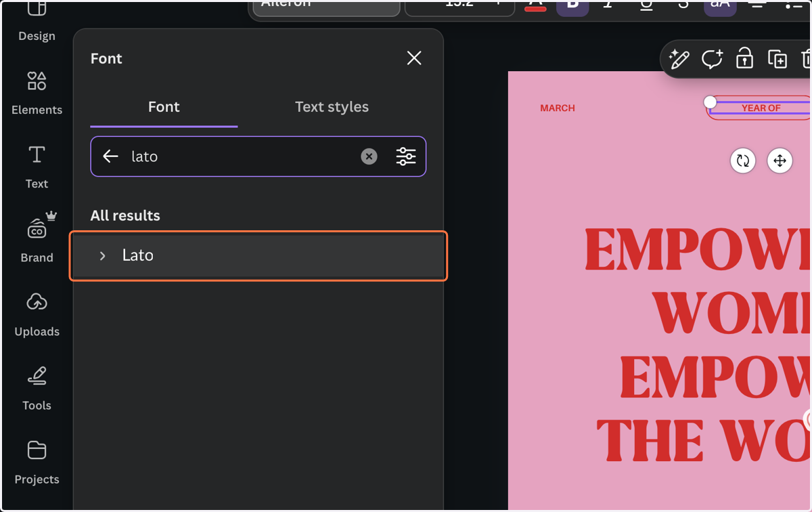The image size is (812, 512).
Task: Open the Aileron font family box
Action: (327, 5)
